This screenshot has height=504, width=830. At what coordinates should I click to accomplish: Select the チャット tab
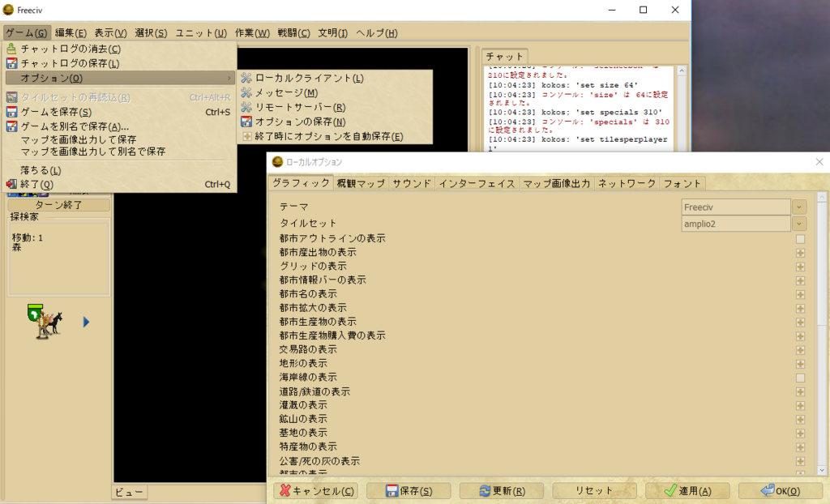click(504, 56)
